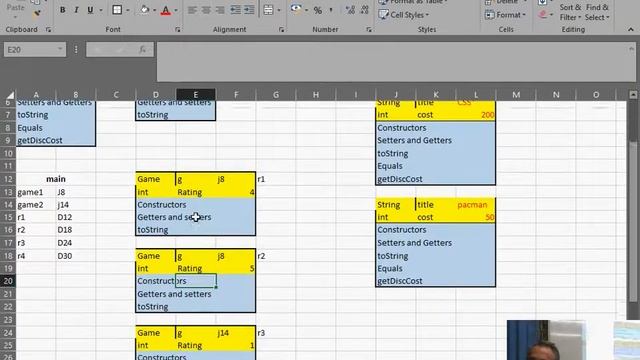
Task: Select 'Equals' cell in row 19
Action: click(396, 268)
